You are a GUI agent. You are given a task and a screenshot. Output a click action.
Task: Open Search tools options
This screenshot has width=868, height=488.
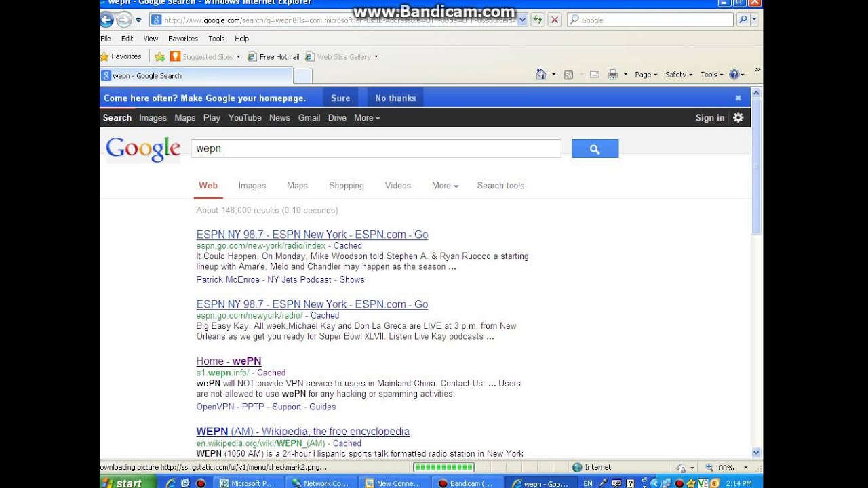pyautogui.click(x=500, y=186)
